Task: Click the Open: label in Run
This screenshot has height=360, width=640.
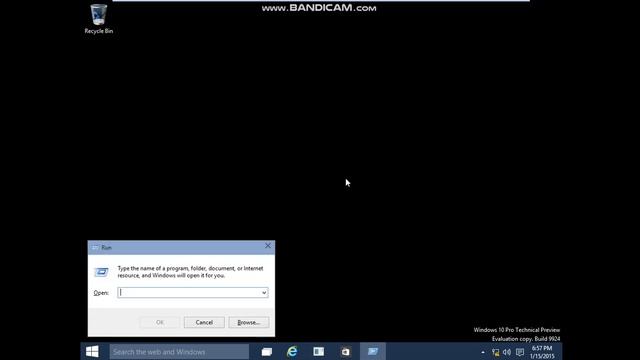Action: pyautogui.click(x=101, y=293)
